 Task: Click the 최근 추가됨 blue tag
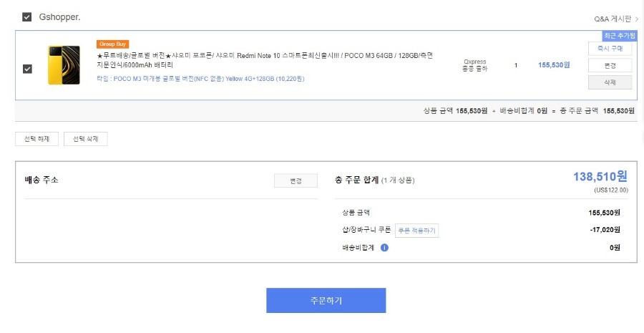pos(620,36)
